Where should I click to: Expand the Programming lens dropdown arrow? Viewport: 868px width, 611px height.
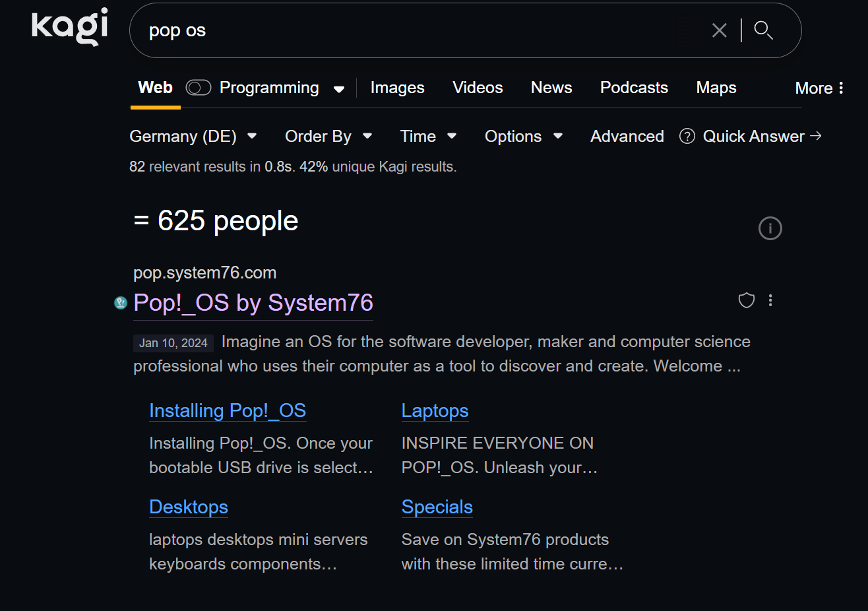coord(339,89)
